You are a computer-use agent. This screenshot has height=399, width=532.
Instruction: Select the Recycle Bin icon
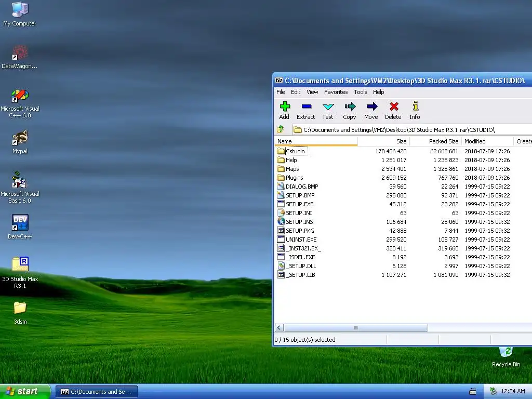click(x=506, y=357)
